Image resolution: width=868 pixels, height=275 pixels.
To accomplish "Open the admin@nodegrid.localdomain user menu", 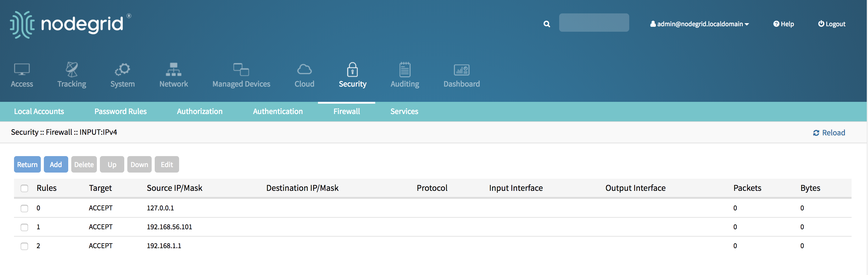I will pos(700,24).
